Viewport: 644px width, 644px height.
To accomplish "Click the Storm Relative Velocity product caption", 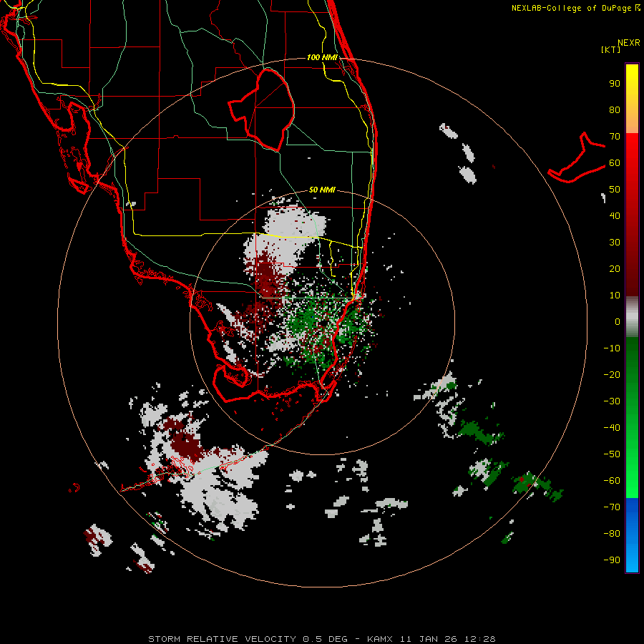I will 322,639.
